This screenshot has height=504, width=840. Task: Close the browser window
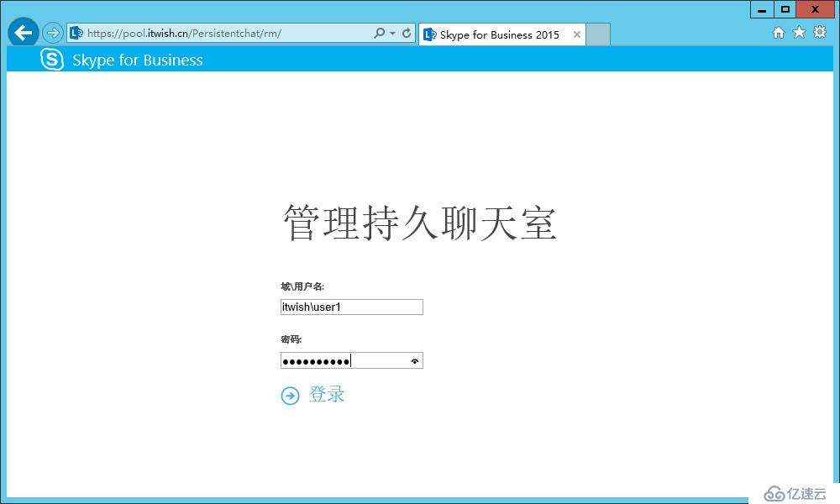point(815,9)
